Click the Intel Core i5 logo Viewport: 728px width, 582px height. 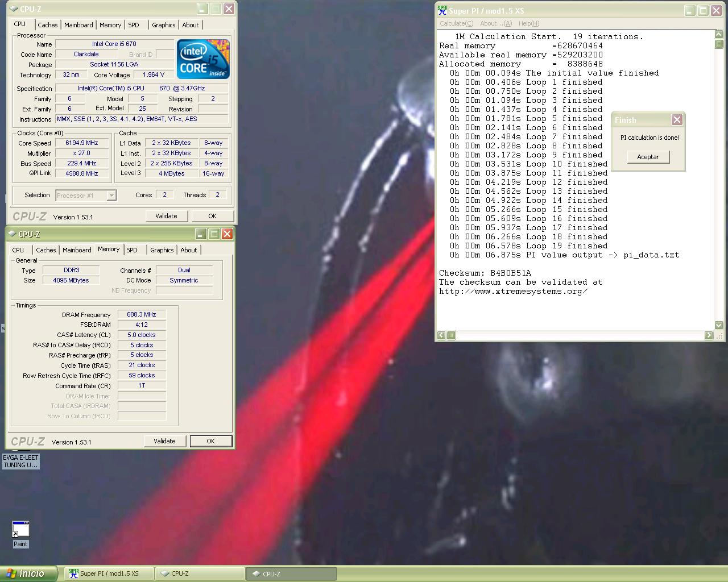pos(203,59)
